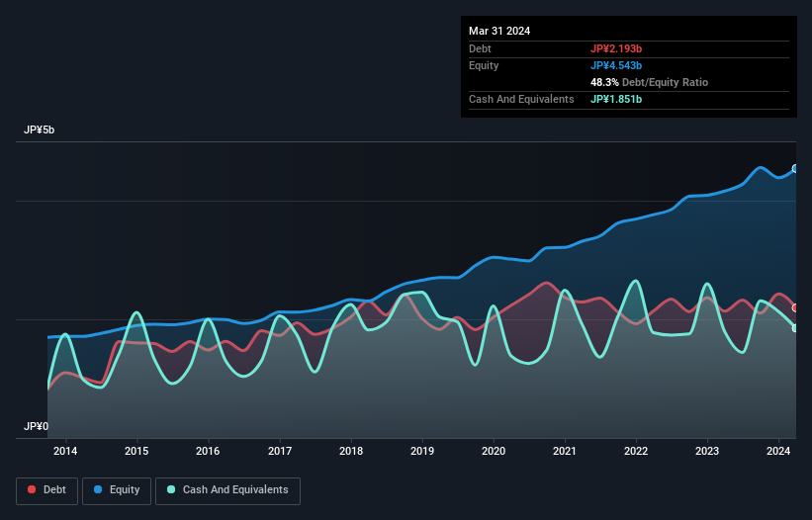Click the Mar 31 2024 tooltip date
This screenshot has height=520, width=812.
click(x=499, y=31)
